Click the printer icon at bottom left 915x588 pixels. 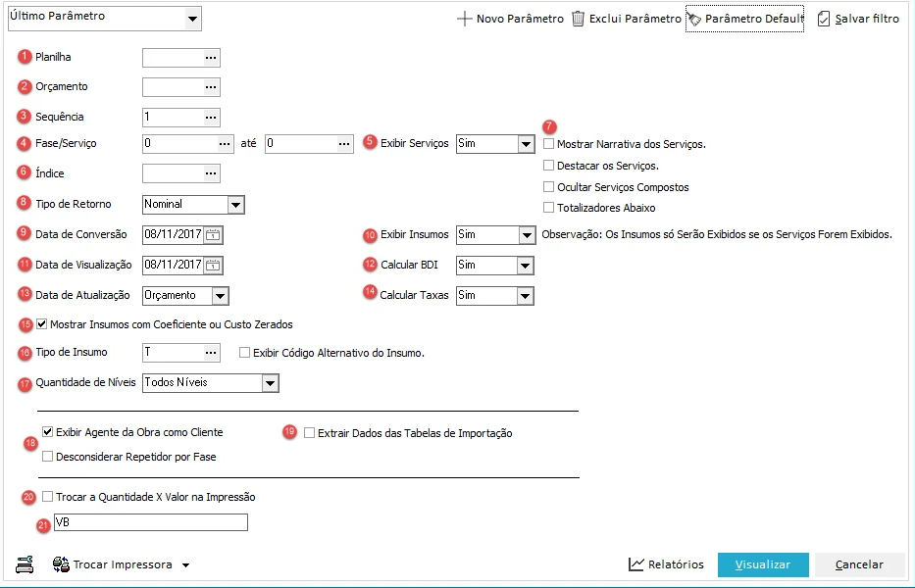pyautogui.click(x=25, y=563)
